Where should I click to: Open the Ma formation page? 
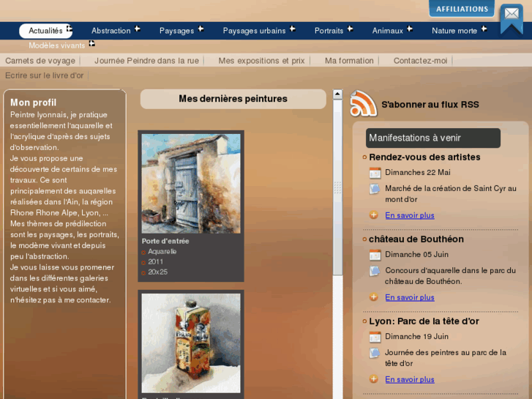point(349,61)
